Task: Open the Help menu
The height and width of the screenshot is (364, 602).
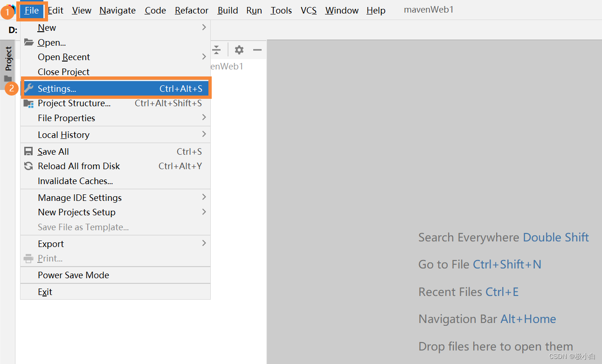Action: pos(376,10)
